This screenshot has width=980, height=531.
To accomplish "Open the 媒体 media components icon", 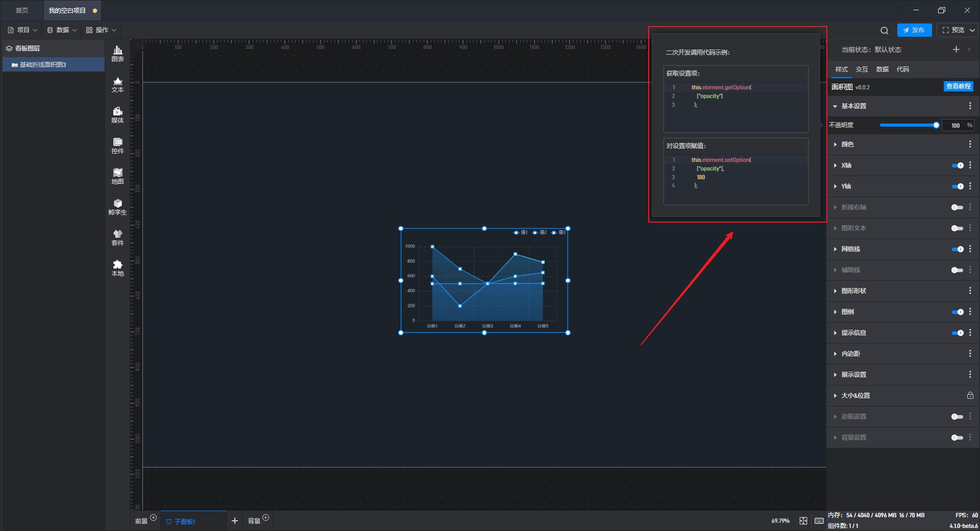I will click(117, 115).
